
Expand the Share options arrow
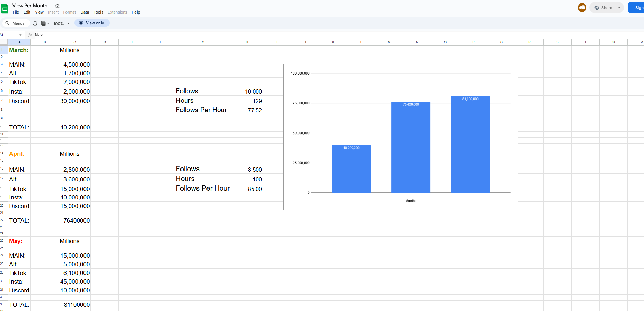(619, 8)
